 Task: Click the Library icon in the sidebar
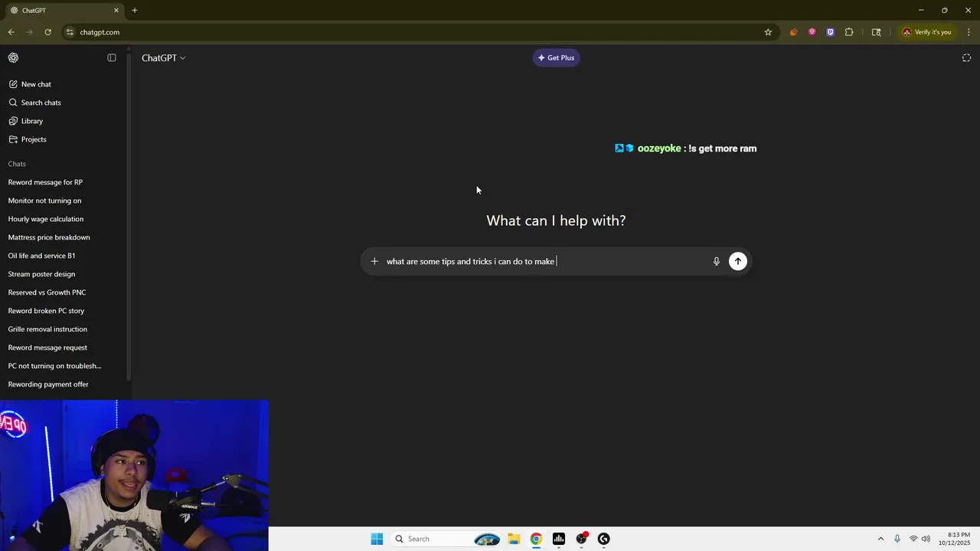point(13,121)
